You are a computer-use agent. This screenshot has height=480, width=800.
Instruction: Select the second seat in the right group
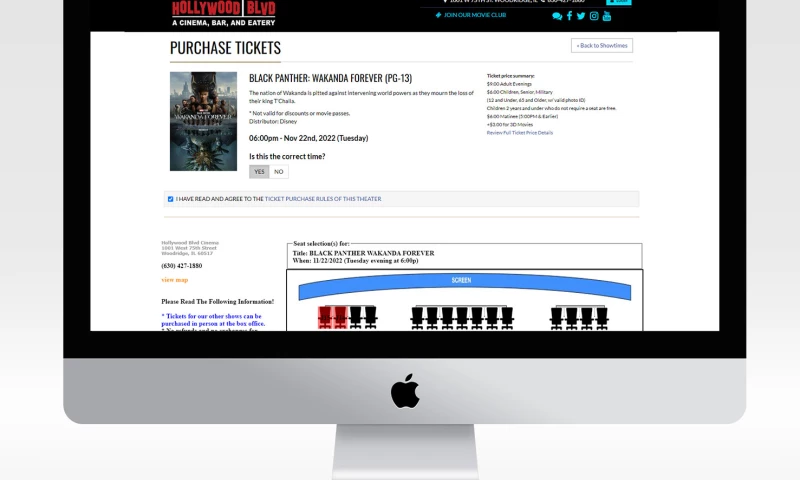pyautogui.click(x=572, y=318)
